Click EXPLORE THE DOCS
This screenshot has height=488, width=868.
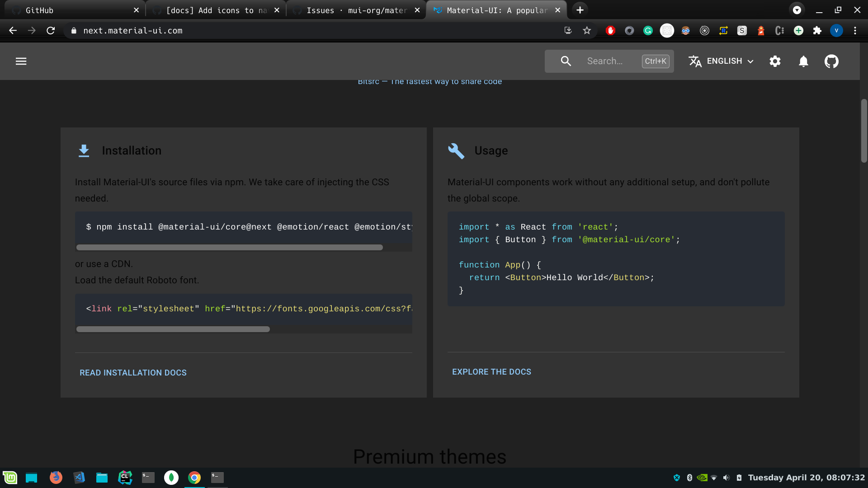tap(491, 371)
